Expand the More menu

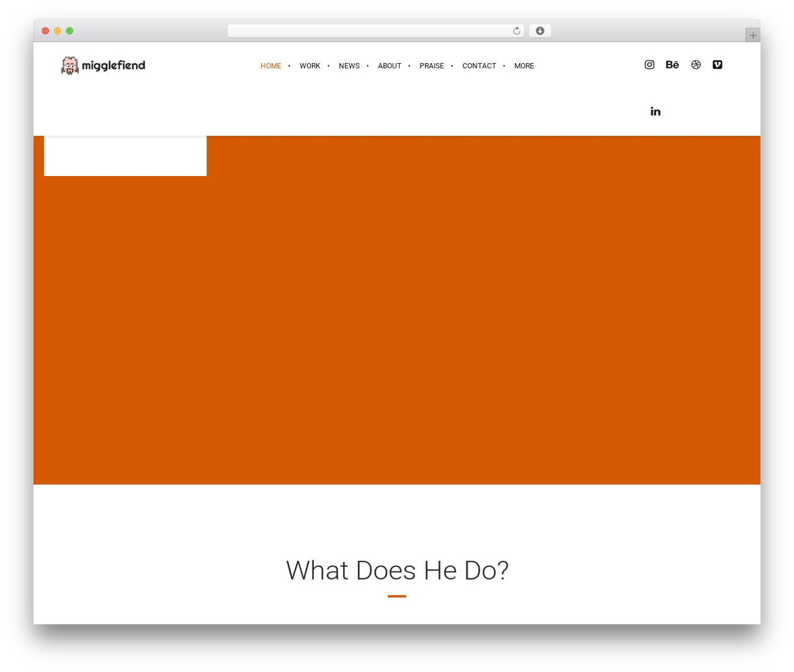(524, 66)
